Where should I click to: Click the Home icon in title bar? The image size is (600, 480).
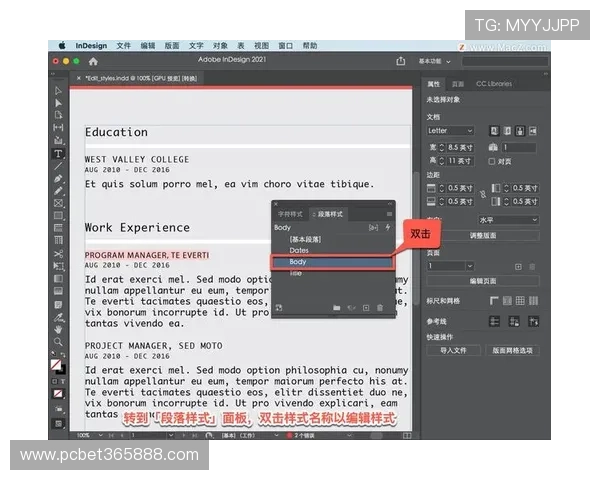[94, 61]
